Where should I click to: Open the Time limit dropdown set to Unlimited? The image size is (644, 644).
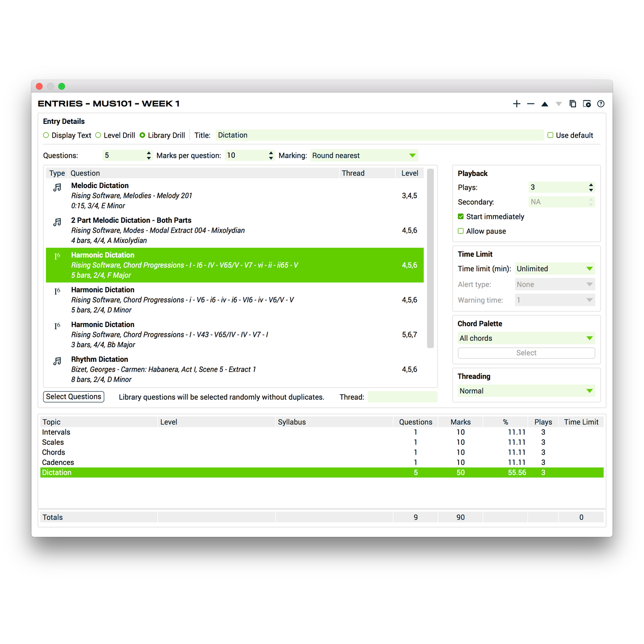click(x=589, y=268)
